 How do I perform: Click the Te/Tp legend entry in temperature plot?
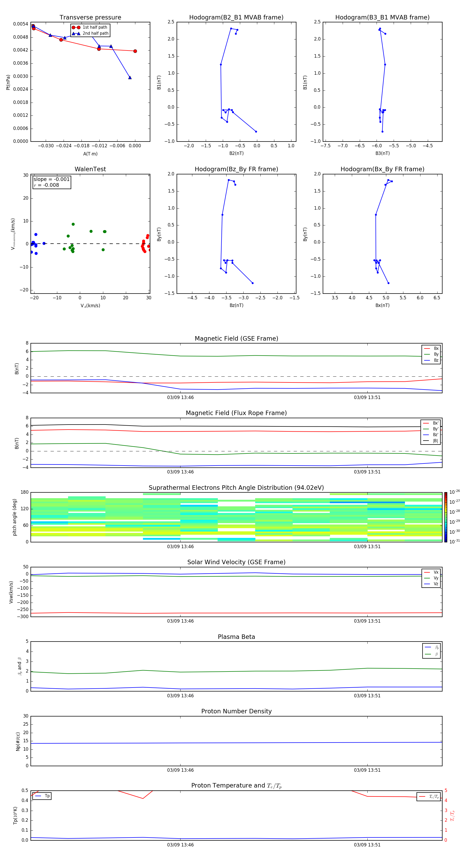tap(429, 796)
